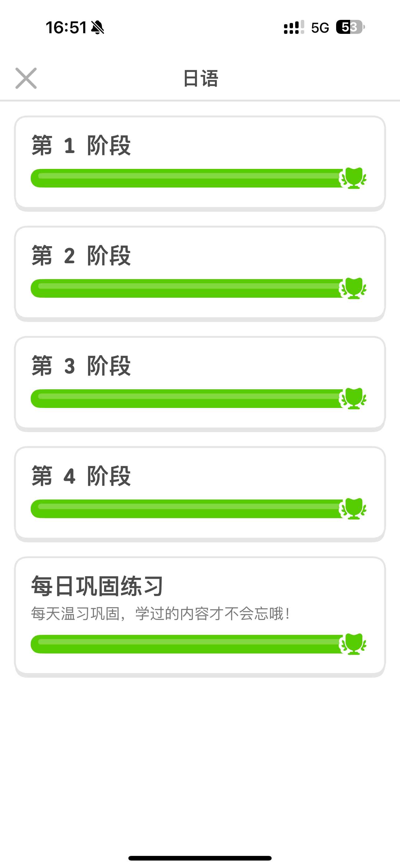Tap the battery indicator in status bar

click(350, 27)
